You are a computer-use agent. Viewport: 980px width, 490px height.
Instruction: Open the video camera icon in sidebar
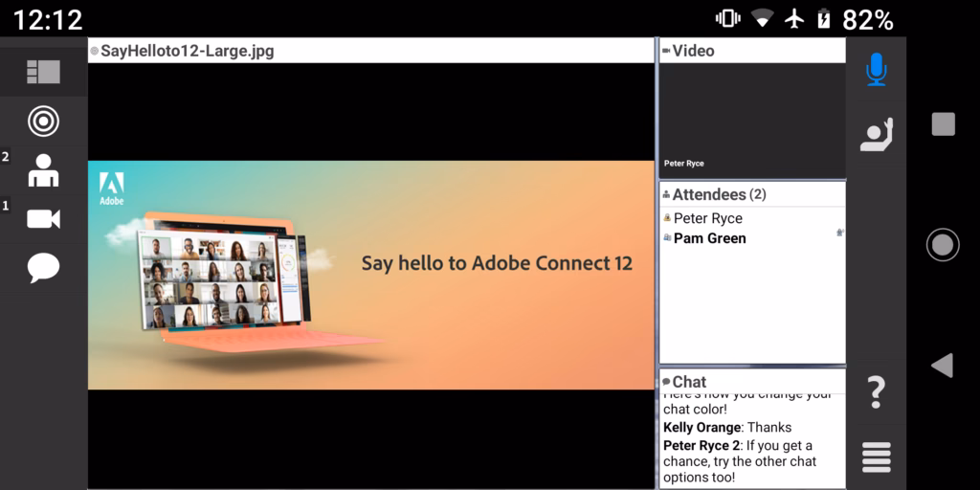pos(43,219)
